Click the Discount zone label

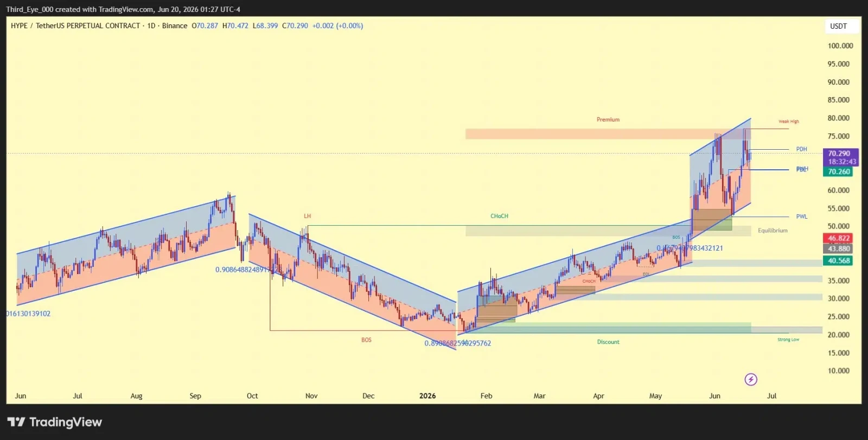click(x=608, y=342)
